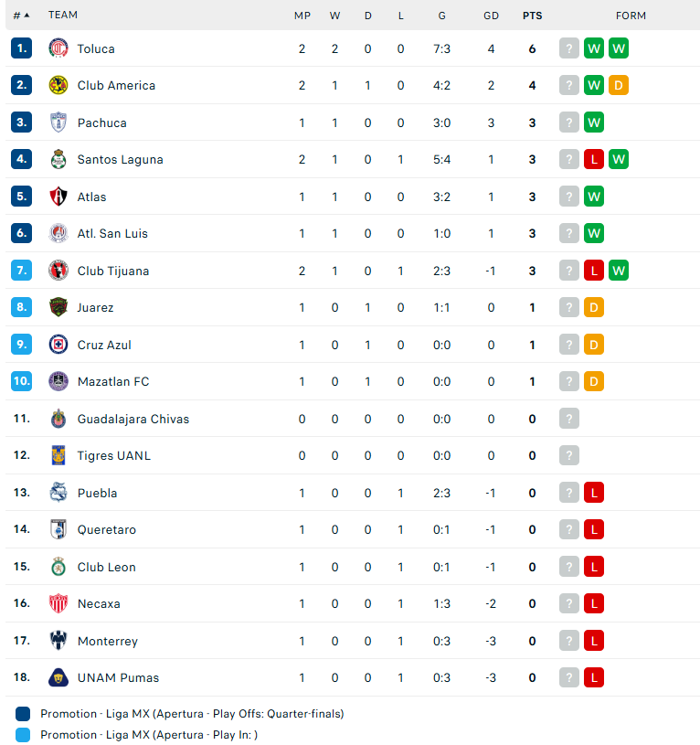Select the Tigres UANL logo
This screenshot has width=700, height=745.
coord(58,455)
